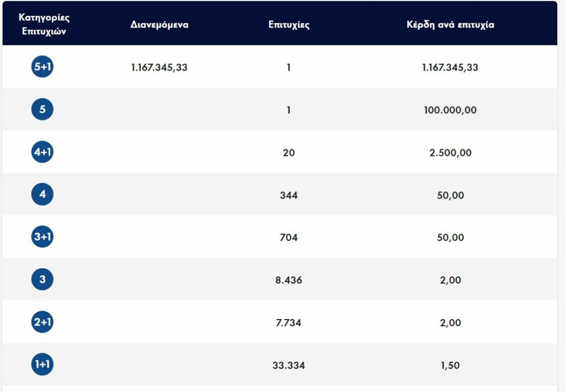Click the 3 category circle badge

43,280
